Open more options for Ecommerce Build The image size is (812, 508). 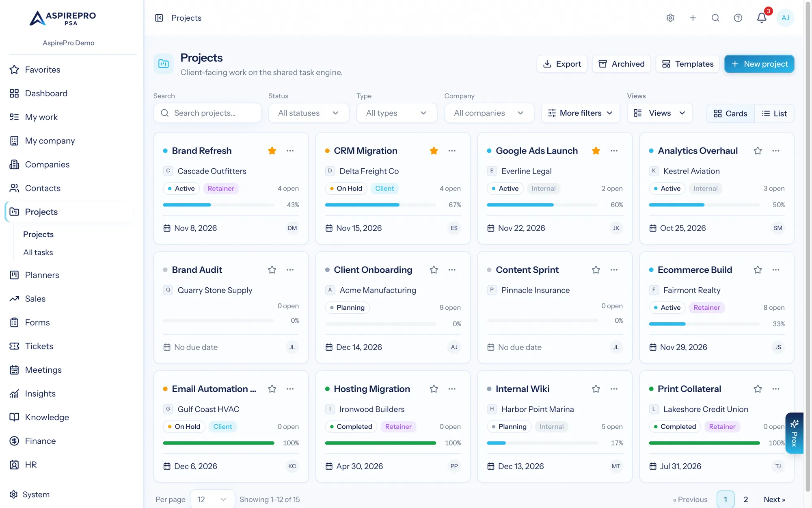pyautogui.click(x=776, y=270)
